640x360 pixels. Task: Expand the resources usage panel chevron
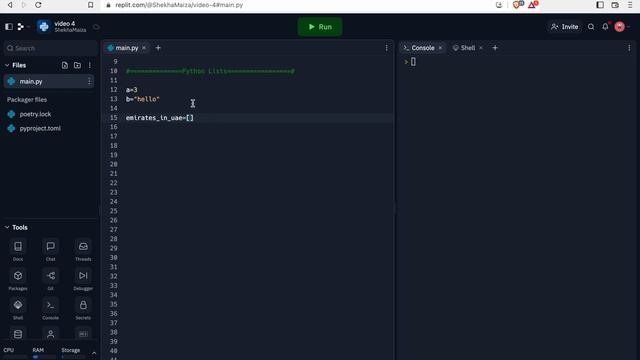[94, 353]
